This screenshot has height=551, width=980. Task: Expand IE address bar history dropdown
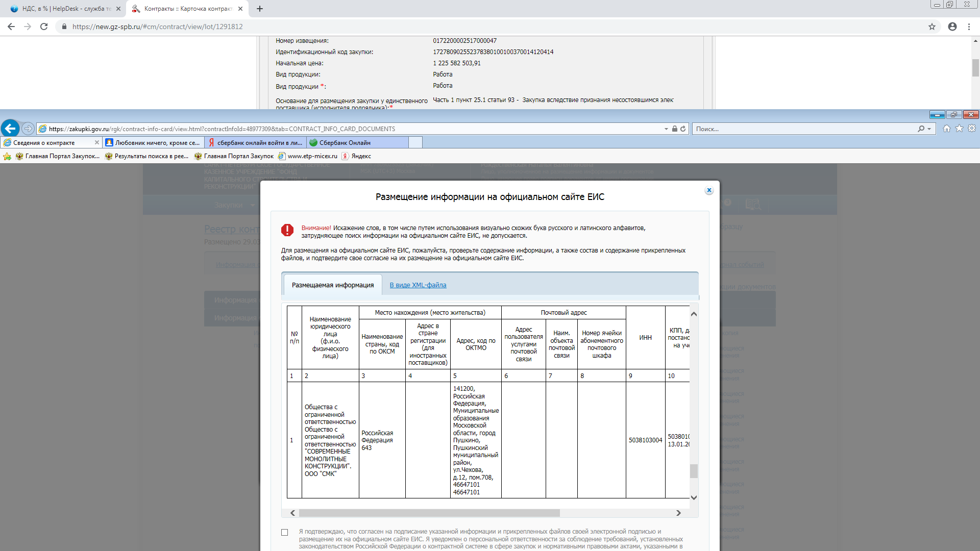tap(666, 129)
